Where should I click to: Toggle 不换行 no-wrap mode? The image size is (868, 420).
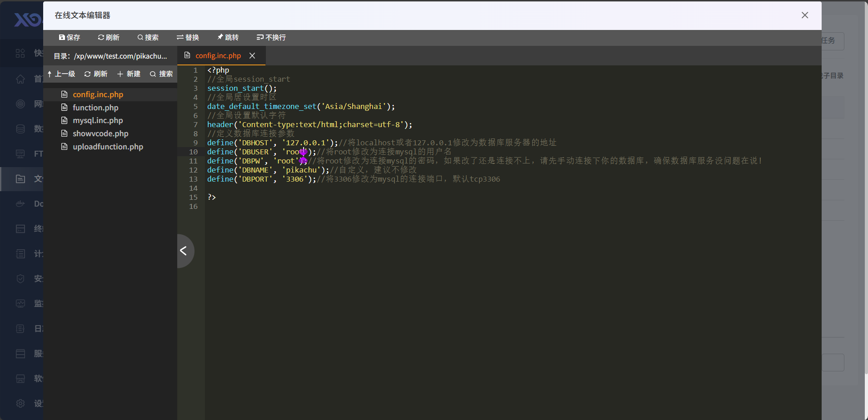click(271, 37)
